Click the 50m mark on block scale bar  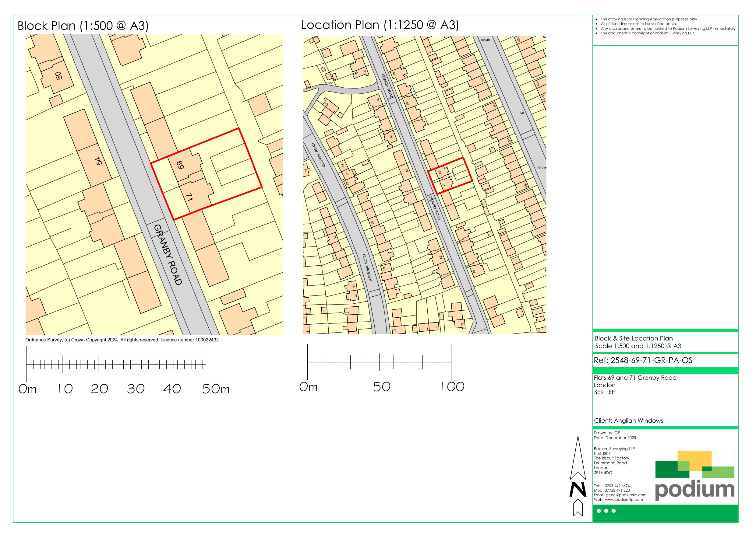216,389
